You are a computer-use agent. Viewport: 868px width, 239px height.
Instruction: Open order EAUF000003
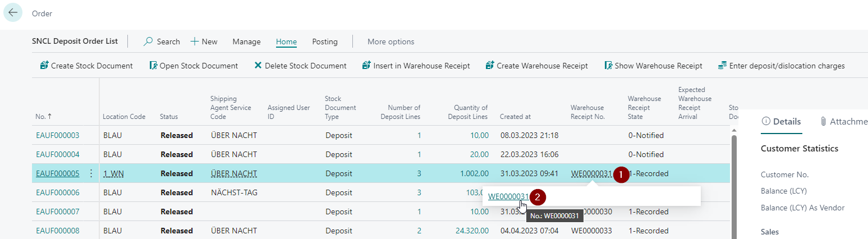(x=57, y=135)
